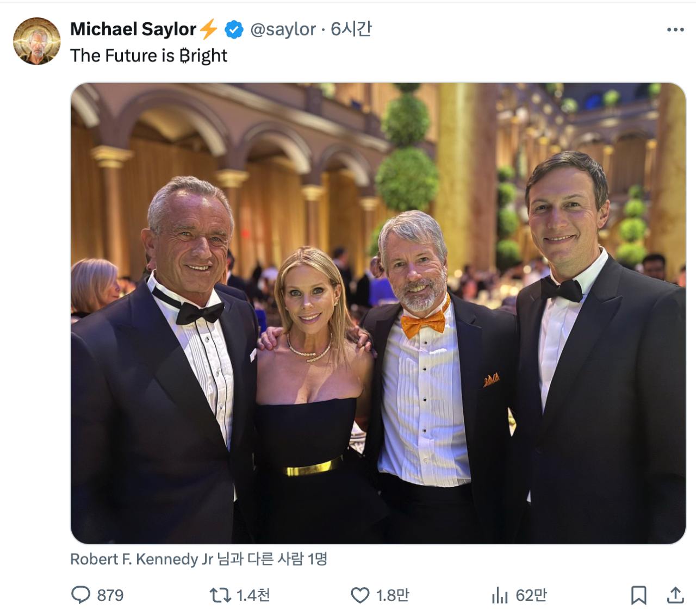Click the repost arrows icon

220,595
